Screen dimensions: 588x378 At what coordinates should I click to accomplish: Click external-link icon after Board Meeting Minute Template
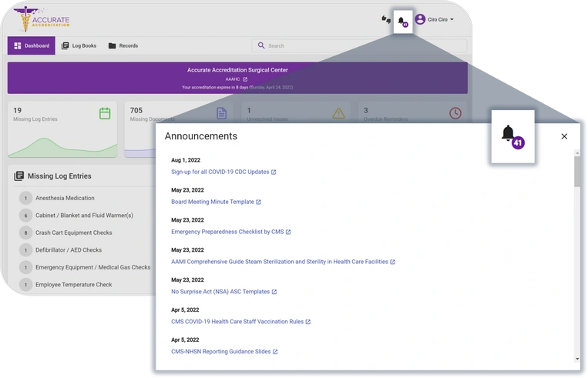tap(258, 202)
